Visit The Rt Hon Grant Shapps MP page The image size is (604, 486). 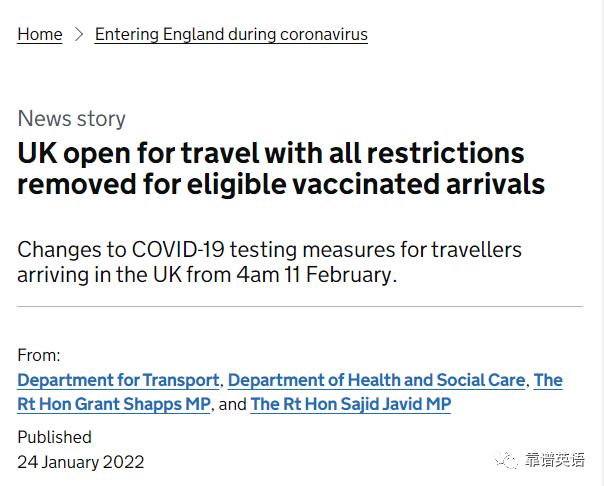(114, 404)
